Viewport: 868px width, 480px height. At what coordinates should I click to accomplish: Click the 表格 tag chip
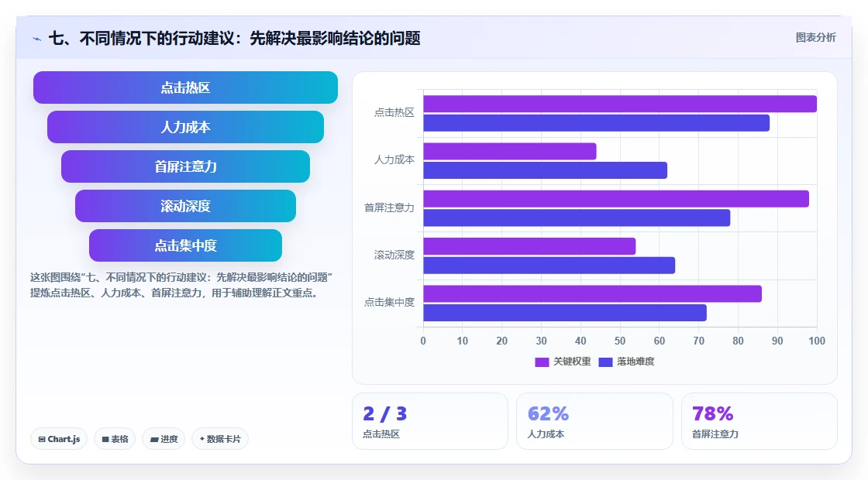(115, 439)
